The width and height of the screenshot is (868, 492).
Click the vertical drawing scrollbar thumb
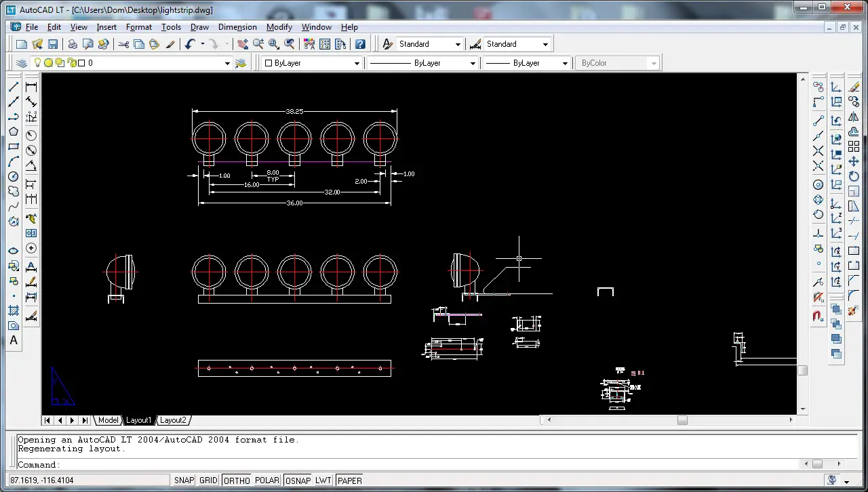pyautogui.click(x=803, y=371)
